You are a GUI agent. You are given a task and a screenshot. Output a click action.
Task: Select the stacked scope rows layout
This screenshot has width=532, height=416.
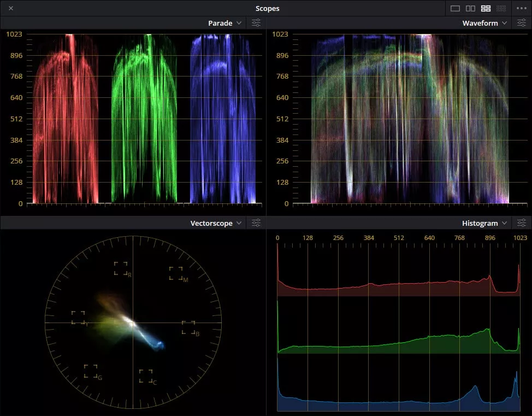tap(501, 8)
